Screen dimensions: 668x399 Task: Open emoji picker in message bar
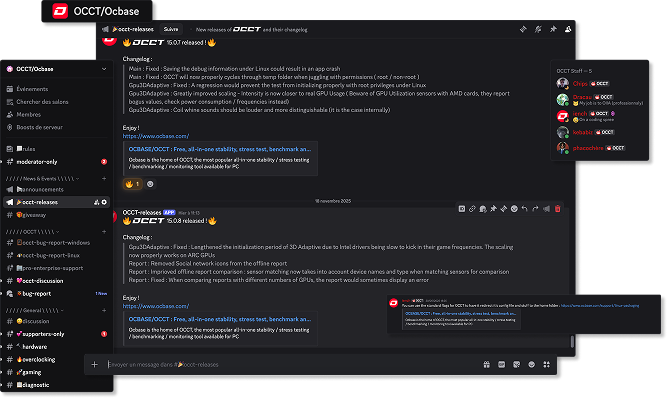click(531, 365)
